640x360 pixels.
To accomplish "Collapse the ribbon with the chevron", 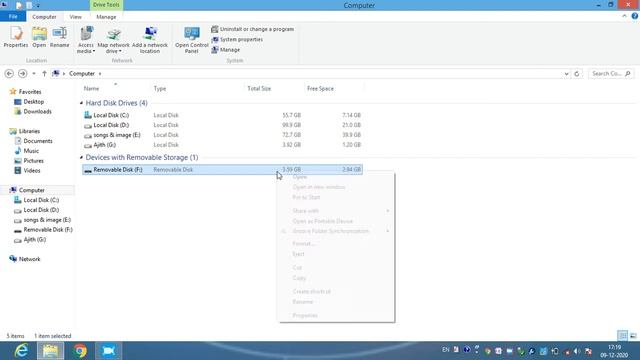I will 624,16.
